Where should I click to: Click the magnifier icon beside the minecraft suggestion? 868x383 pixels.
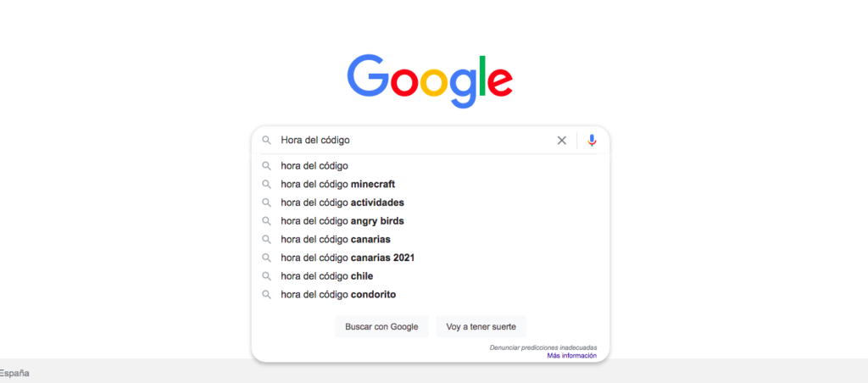[x=266, y=184]
